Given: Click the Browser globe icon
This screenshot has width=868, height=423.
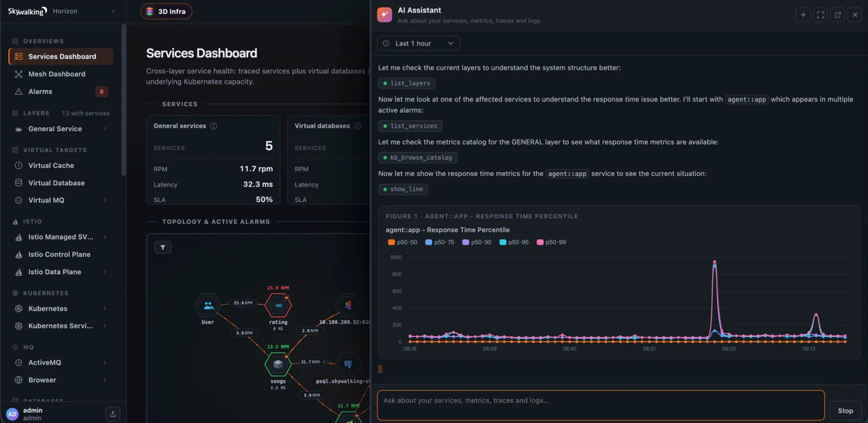Looking at the screenshot, I should [18, 380].
